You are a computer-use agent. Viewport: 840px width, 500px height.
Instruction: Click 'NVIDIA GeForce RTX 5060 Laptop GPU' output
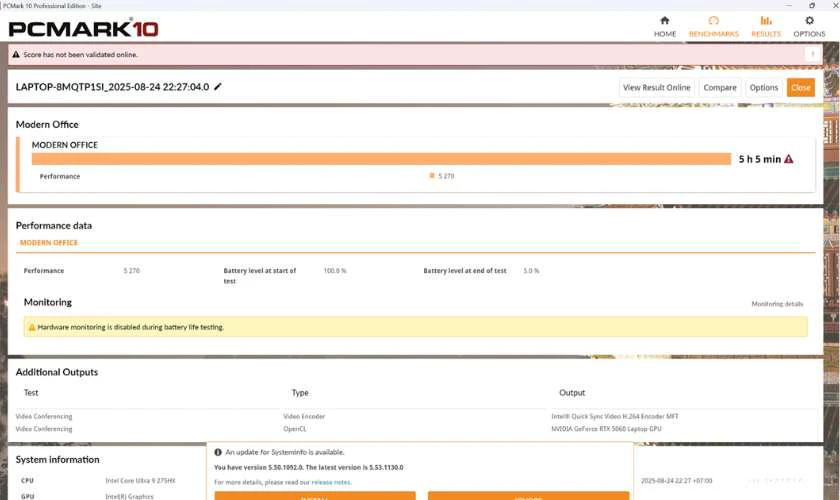(x=606, y=429)
